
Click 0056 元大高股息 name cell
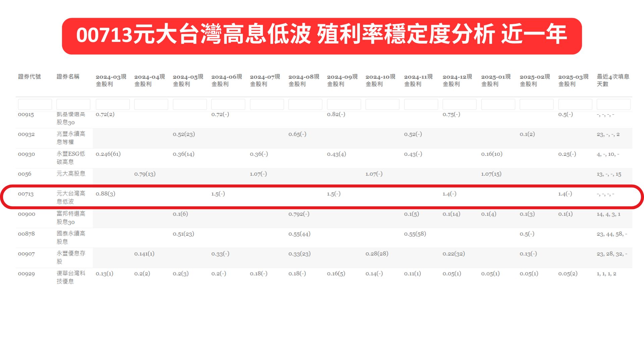pyautogui.click(x=71, y=174)
